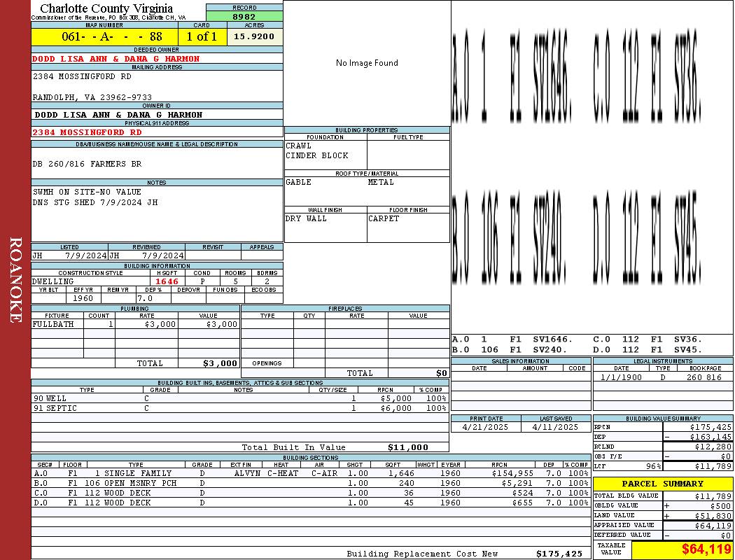Select the acres value 15.9200
Screen dimensions: 735x560
tap(254, 36)
